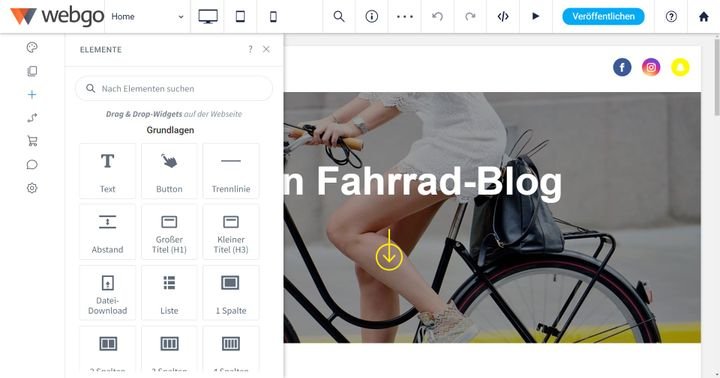Open the three-dots more options menu
This screenshot has width=720, height=378.
[x=405, y=17]
